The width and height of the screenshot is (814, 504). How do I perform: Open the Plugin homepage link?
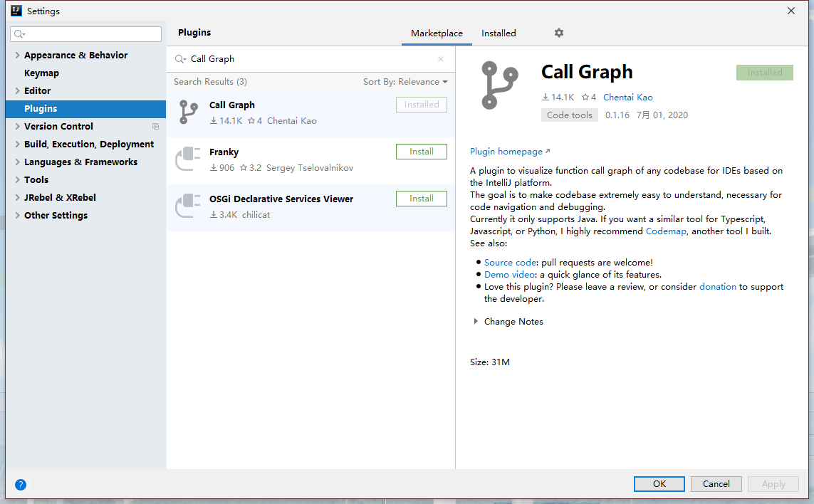click(506, 152)
